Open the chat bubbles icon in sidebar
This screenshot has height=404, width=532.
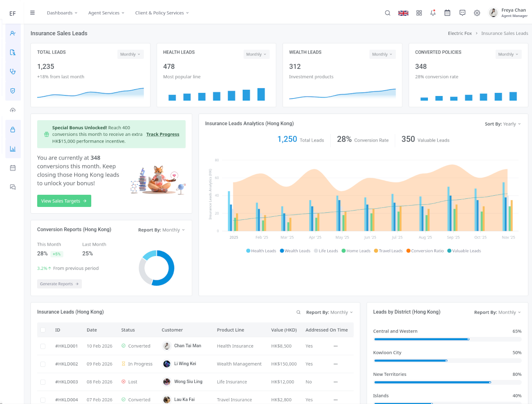tap(13, 187)
